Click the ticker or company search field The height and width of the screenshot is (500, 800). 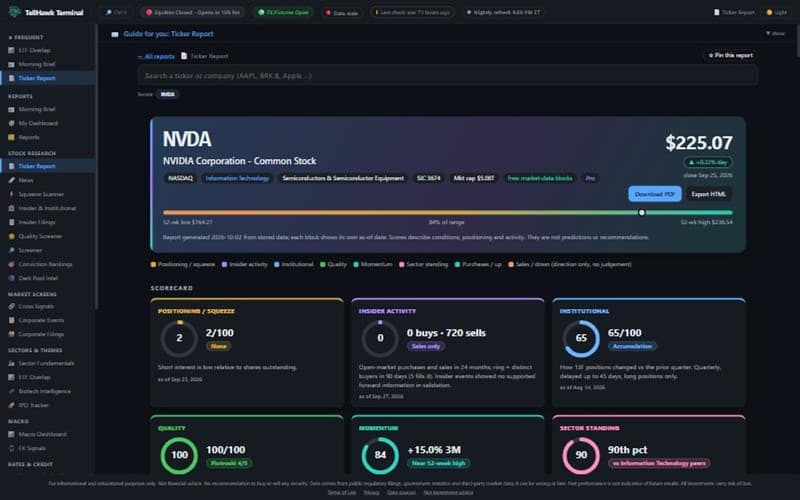(x=447, y=76)
